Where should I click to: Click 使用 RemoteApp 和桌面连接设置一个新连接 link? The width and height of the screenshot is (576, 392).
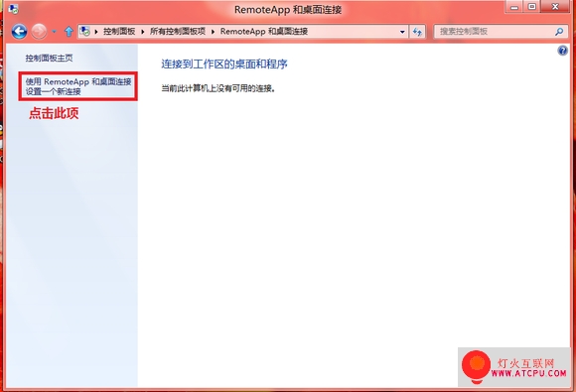point(78,86)
